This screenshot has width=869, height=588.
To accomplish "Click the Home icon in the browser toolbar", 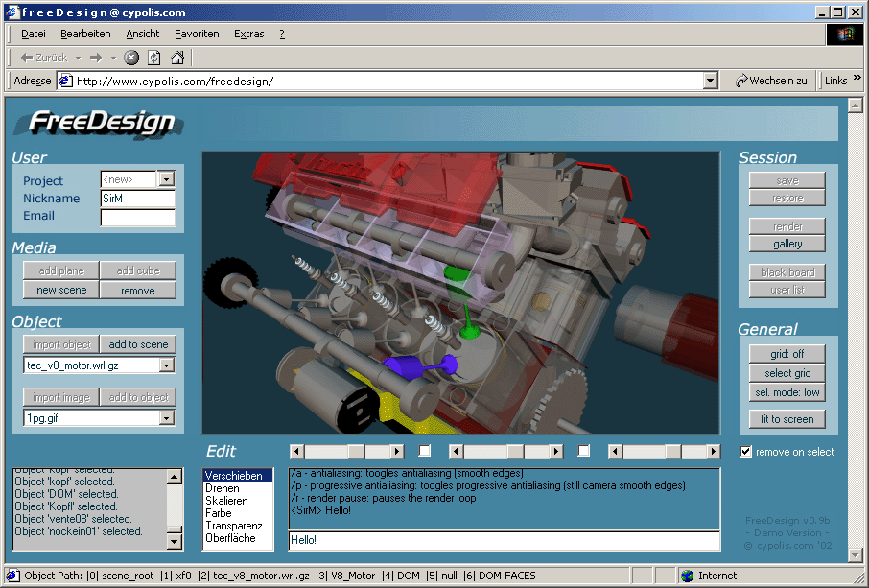I will click(177, 57).
